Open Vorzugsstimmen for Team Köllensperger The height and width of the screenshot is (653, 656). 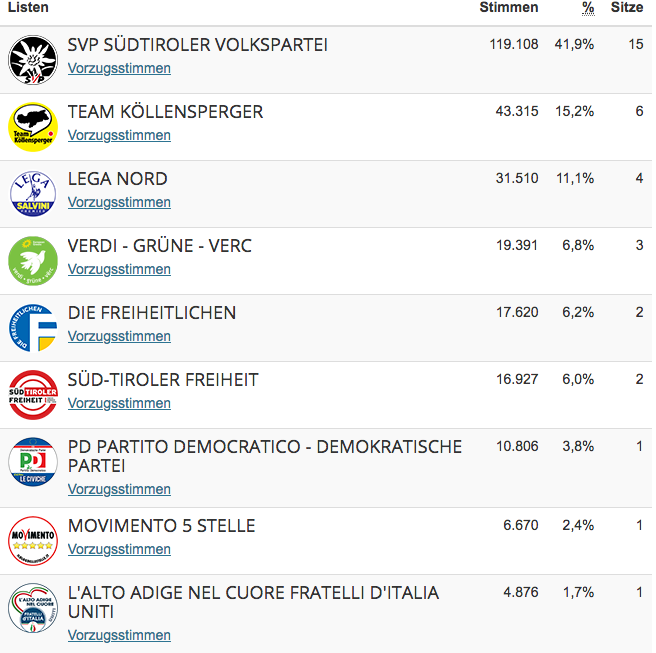pyautogui.click(x=119, y=135)
